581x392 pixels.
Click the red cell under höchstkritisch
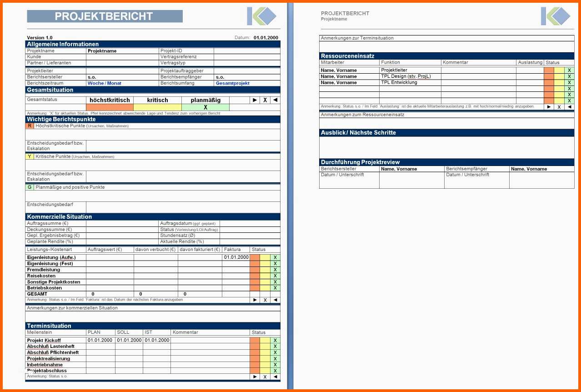point(110,107)
